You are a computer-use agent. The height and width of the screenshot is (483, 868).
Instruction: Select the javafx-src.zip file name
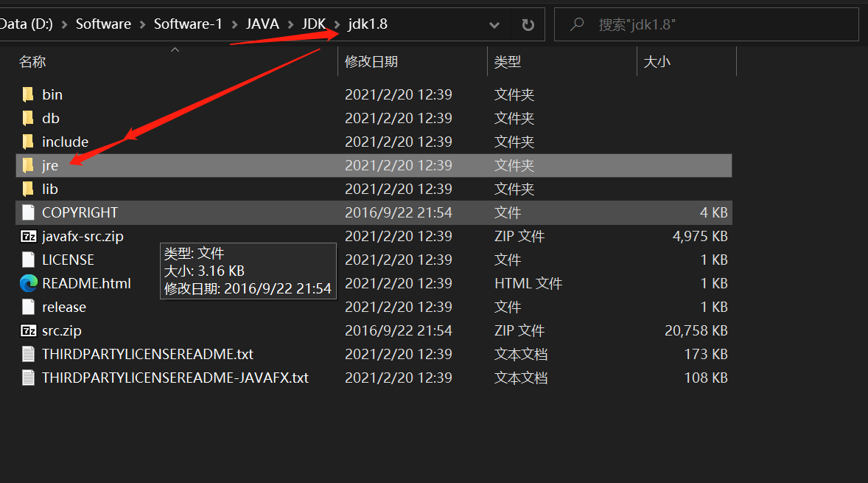pyautogui.click(x=83, y=237)
